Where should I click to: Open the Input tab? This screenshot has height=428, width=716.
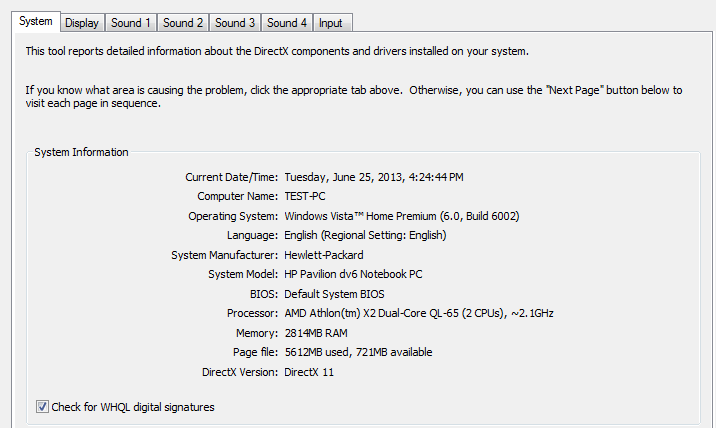click(x=330, y=23)
